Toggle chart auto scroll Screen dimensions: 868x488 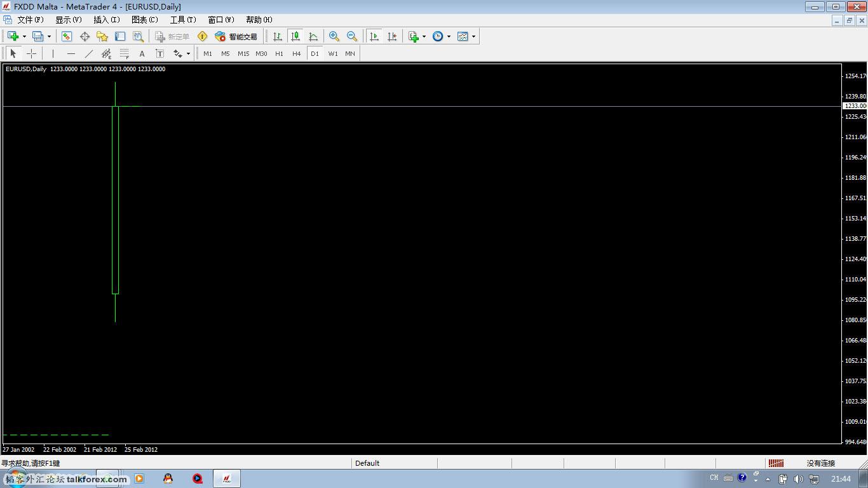pyautogui.click(x=374, y=36)
